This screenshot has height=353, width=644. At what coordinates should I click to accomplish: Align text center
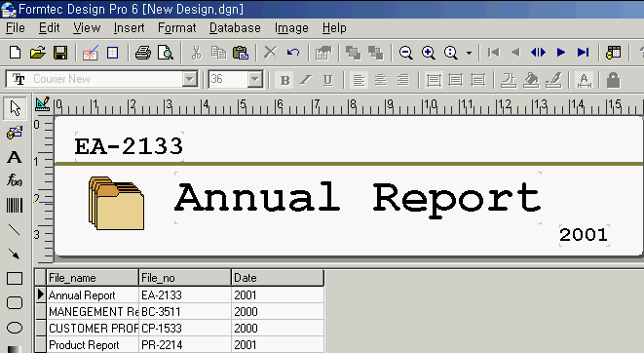click(x=381, y=80)
